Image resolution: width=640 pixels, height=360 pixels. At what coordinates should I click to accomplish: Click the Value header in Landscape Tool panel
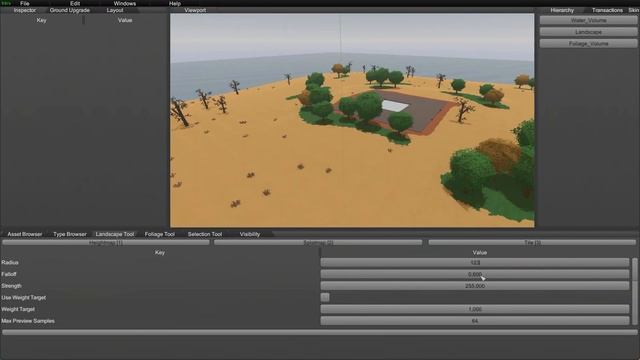[480, 253]
